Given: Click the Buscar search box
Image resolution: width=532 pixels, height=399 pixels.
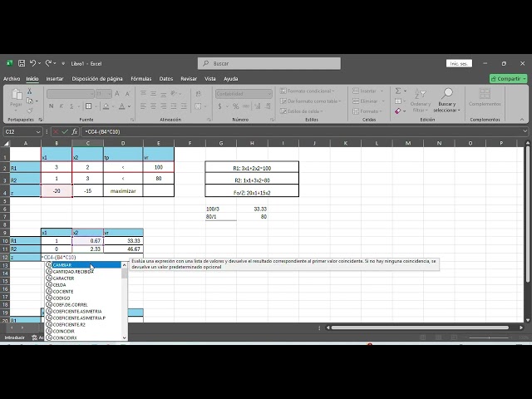Looking at the screenshot, I should coord(269,63).
